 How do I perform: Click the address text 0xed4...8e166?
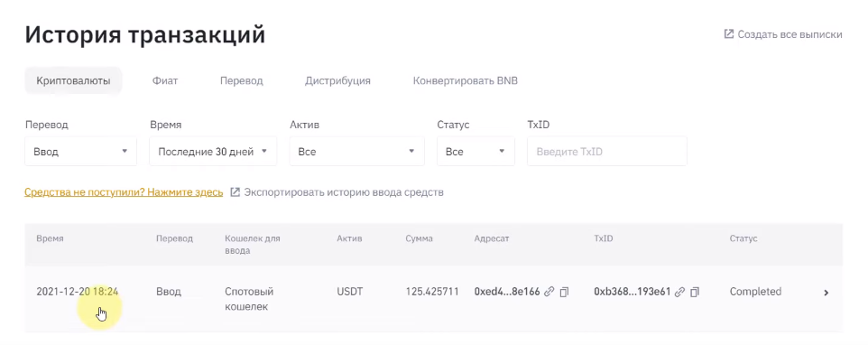click(507, 292)
